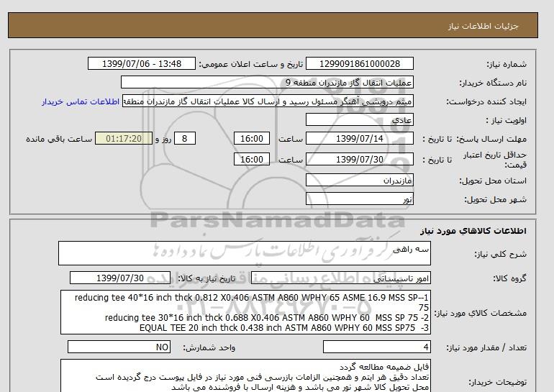This screenshot has height=392, width=554.
Task: Select the remaining days field showing 8
Action: coord(184,138)
